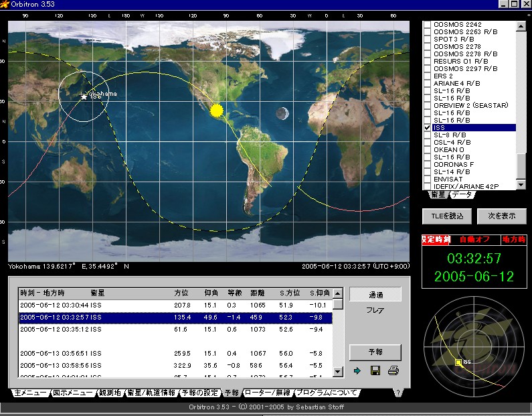Select CSL-4 R/B in satellite list

452,142
